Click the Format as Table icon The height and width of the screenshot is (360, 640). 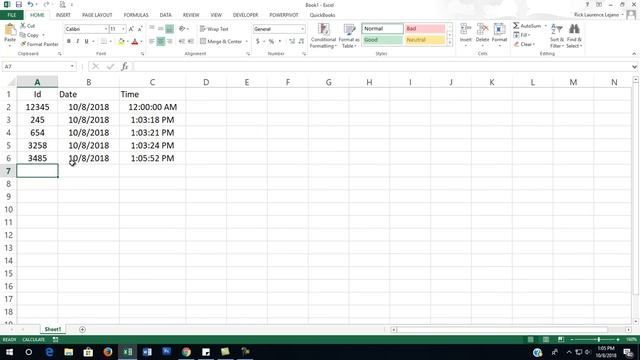349,30
